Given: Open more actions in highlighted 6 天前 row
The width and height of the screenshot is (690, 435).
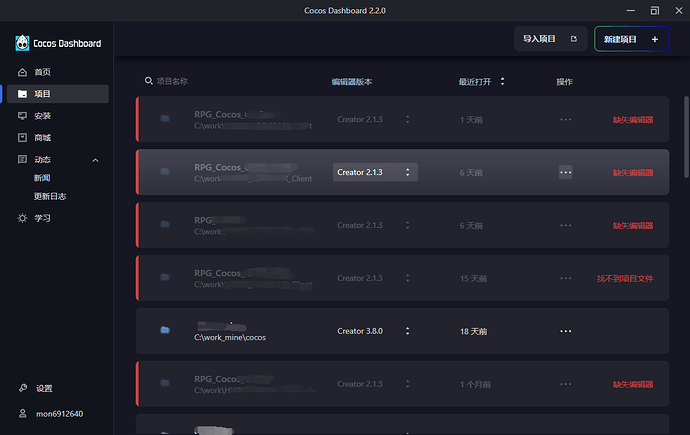Looking at the screenshot, I should [x=565, y=172].
